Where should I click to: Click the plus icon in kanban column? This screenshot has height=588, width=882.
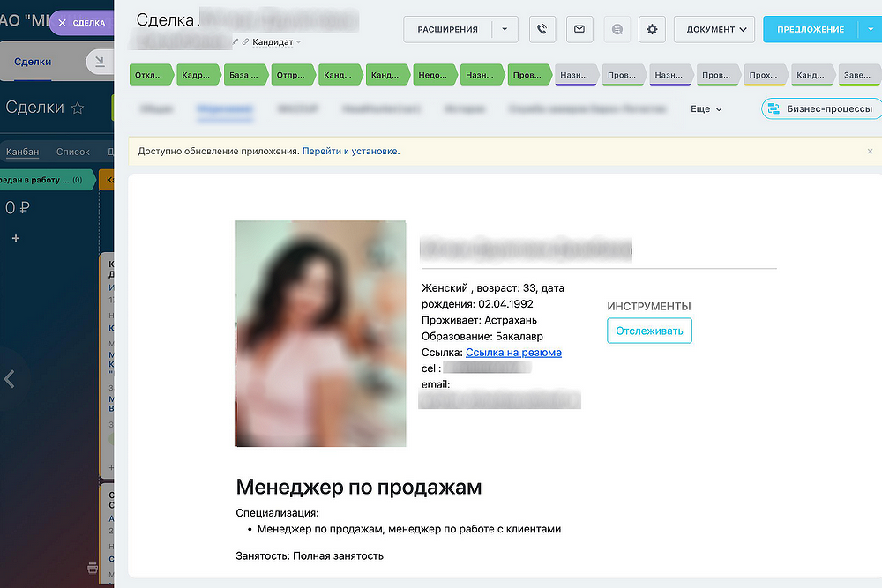click(x=15, y=239)
